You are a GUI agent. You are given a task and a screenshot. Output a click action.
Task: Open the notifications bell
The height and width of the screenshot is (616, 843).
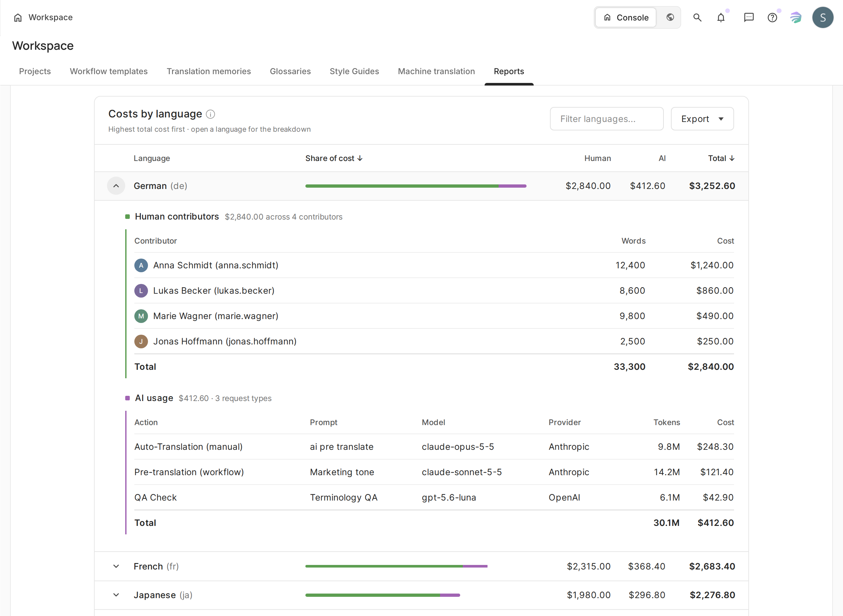point(721,18)
